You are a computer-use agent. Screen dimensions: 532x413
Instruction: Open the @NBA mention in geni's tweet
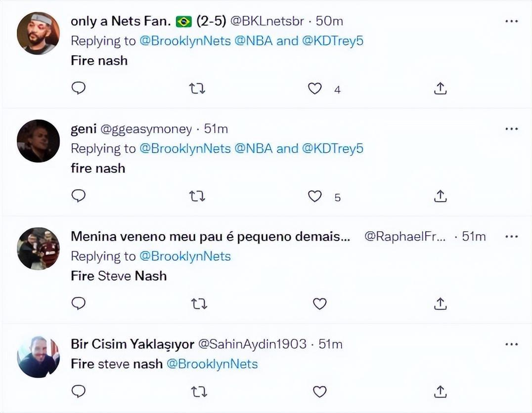tap(254, 149)
